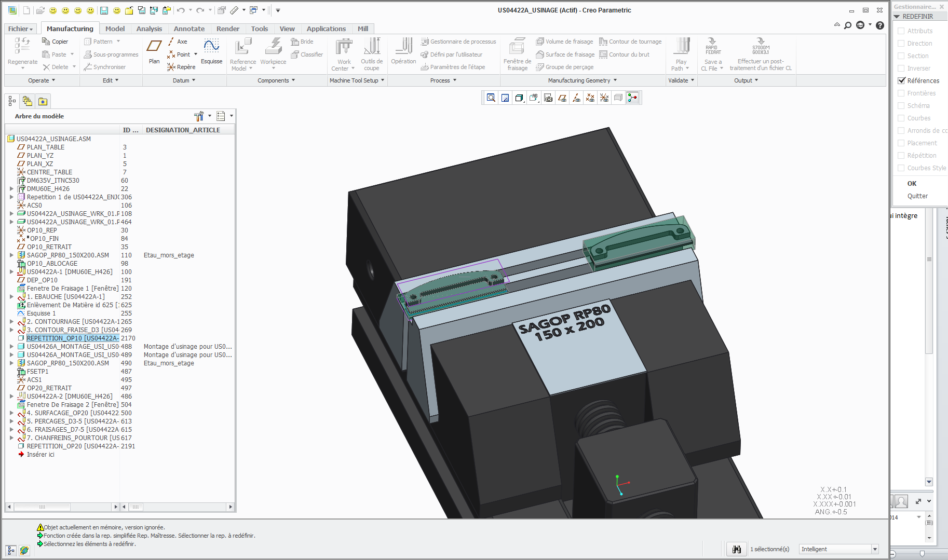The width and height of the screenshot is (948, 560).
Task: Check the Attributs option
Action: [x=901, y=31]
